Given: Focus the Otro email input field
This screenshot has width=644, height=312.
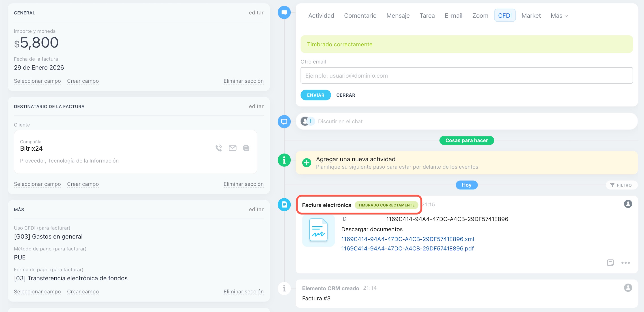Looking at the screenshot, I should tap(466, 76).
